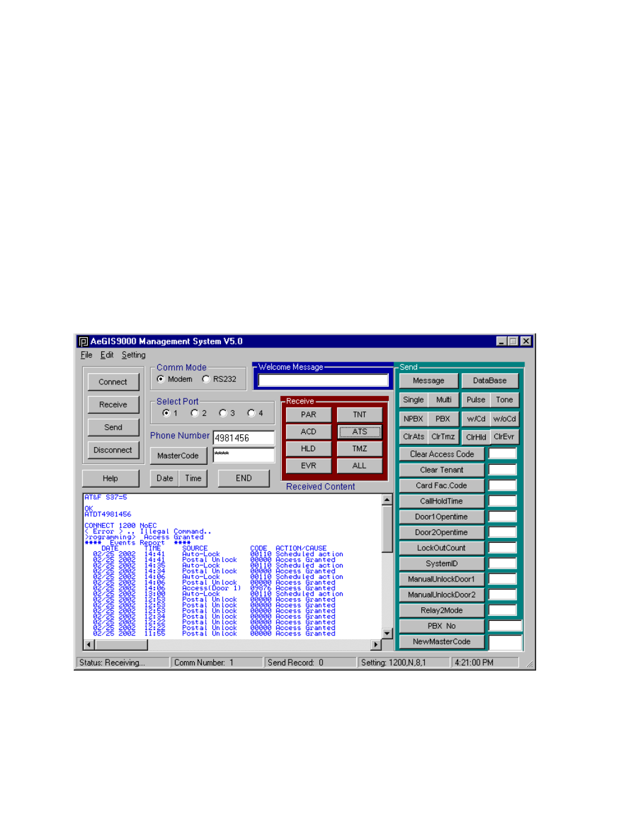Click the Connect button
The height and width of the screenshot is (840, 619).
[113, 382]
